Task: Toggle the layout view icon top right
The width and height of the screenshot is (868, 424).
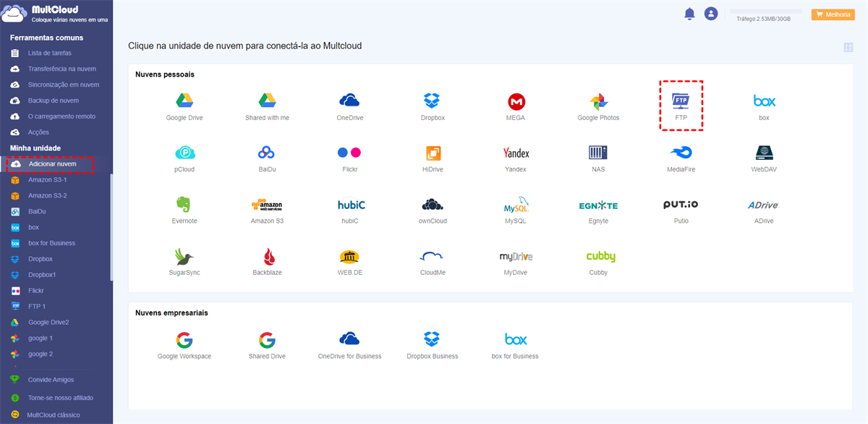Action: click(x=848, y=48)
